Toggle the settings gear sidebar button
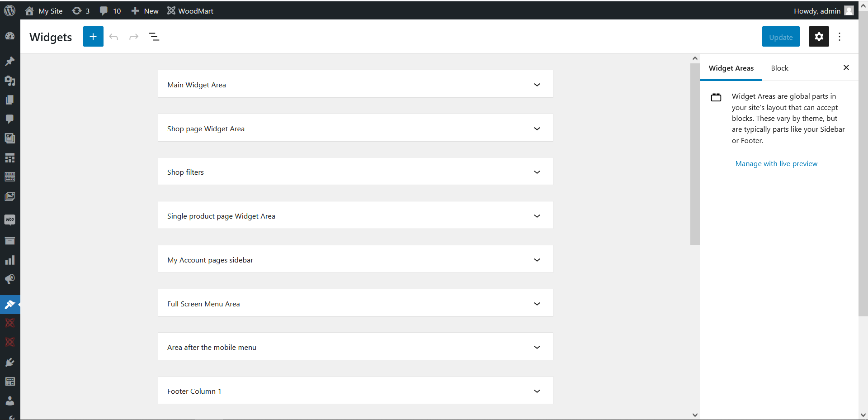Screen dimensions: 868x420 click(x=819, y=37)
